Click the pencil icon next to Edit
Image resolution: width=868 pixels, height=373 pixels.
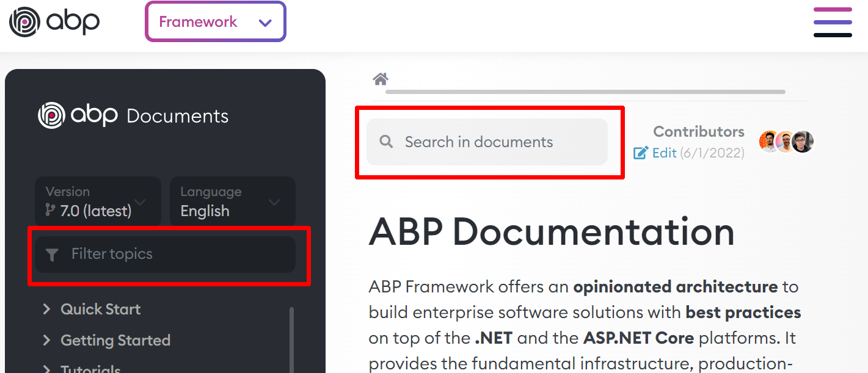click(640, 153)
